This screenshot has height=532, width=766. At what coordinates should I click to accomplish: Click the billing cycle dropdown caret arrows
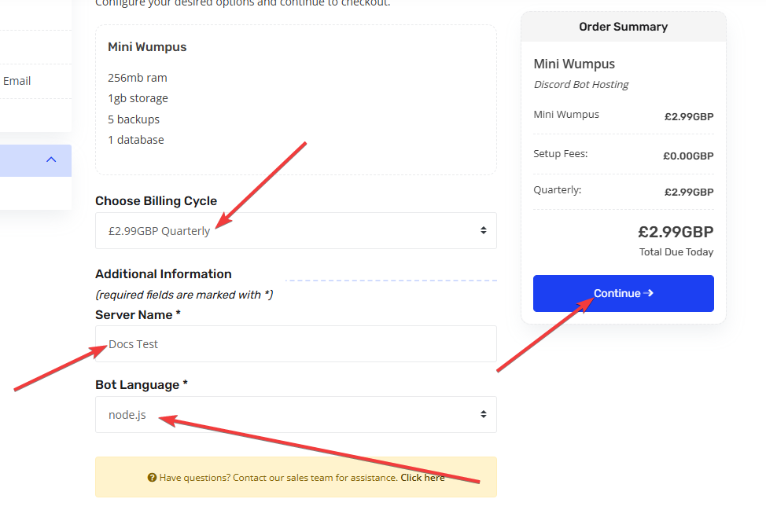click(x=483, y=231)
